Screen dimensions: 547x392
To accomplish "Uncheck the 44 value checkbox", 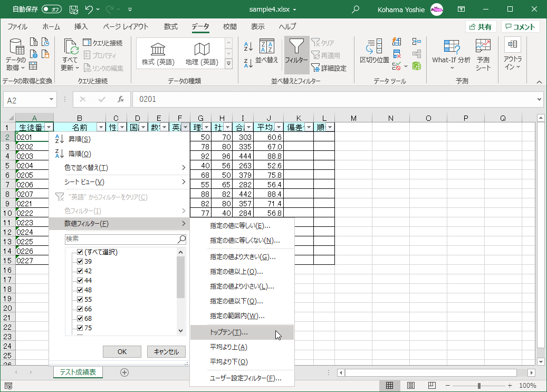I will [80, 280].
